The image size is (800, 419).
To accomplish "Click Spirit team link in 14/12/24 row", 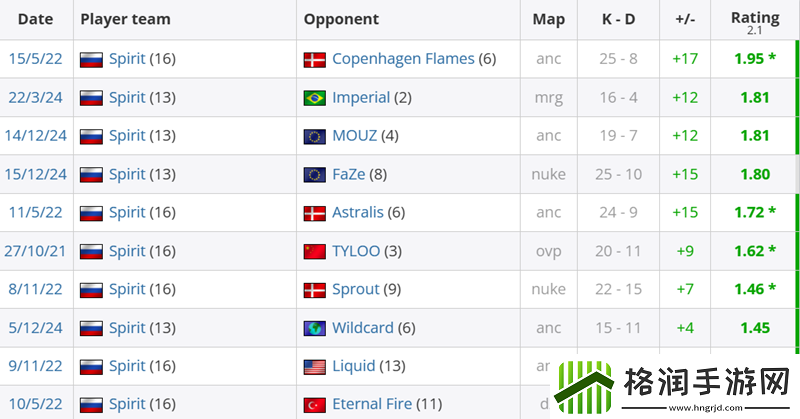I will pos(127,136).
